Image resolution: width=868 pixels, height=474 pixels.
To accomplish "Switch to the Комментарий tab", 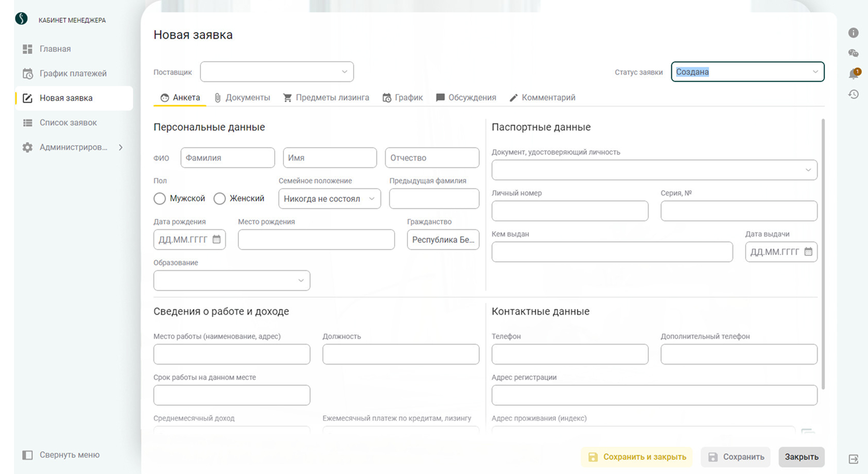I will [542, 97].
